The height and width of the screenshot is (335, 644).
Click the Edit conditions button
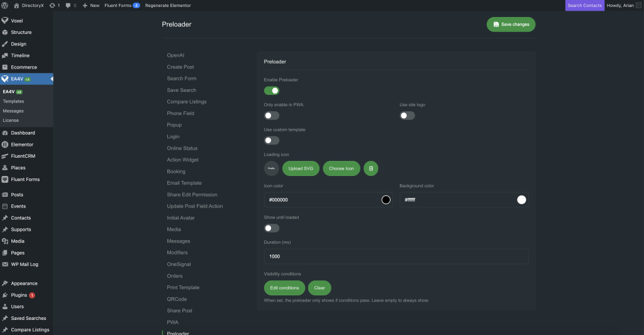[284, 288]
